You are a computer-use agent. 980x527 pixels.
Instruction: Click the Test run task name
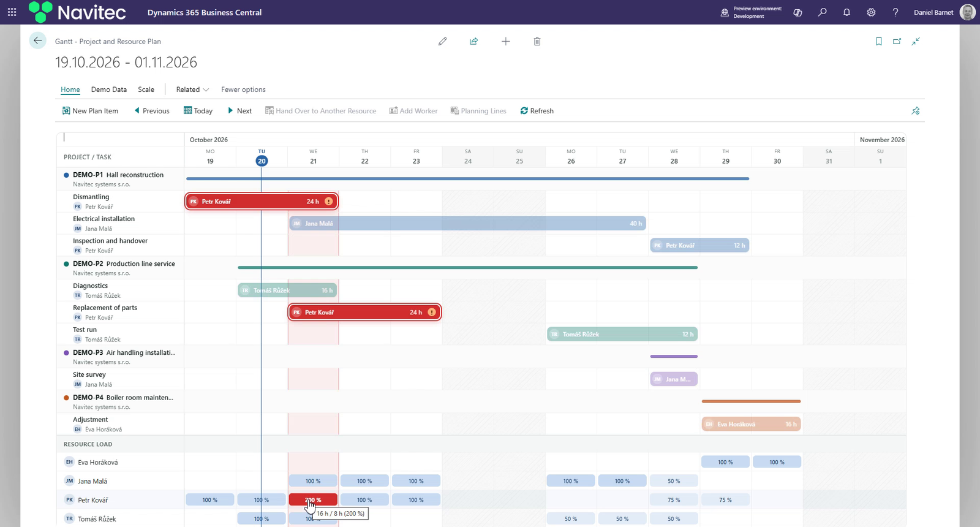pos(85,330)
